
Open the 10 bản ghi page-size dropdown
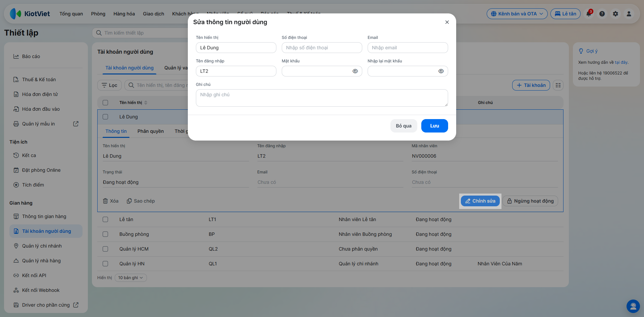[131, 278]
